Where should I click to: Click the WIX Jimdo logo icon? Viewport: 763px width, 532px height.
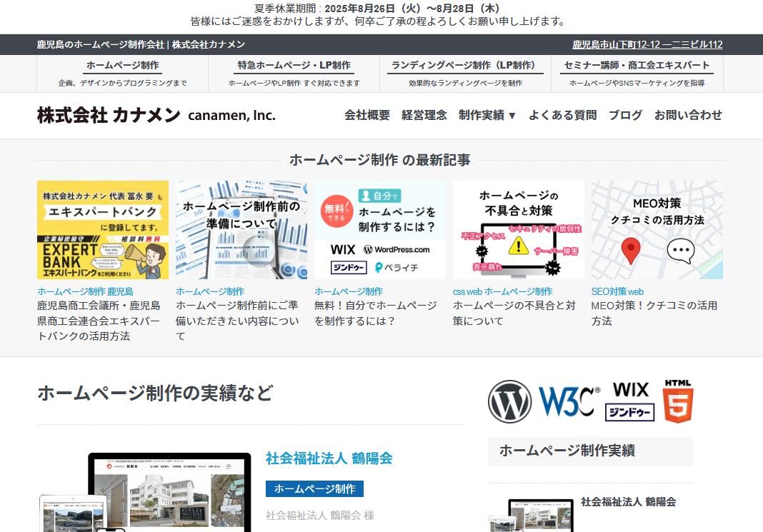click(x=630, y=401)
